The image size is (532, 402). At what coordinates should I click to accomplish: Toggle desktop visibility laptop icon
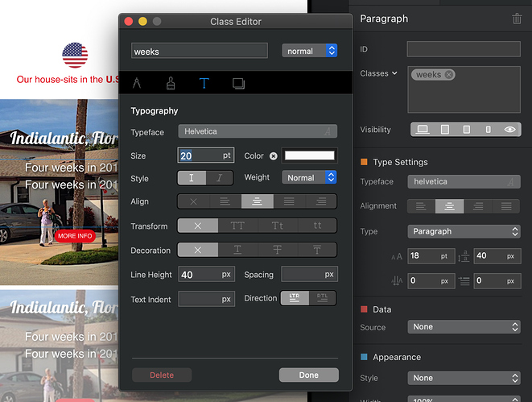tap(423, 129)
